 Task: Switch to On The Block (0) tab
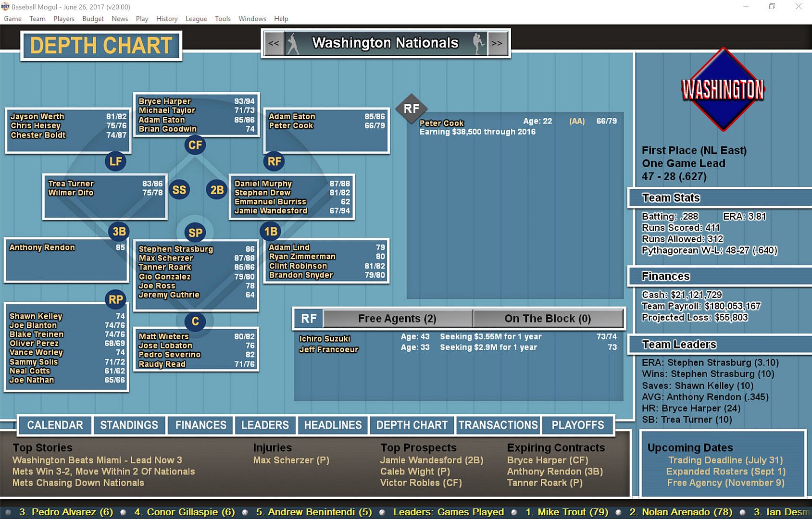[x=548, y=318]
